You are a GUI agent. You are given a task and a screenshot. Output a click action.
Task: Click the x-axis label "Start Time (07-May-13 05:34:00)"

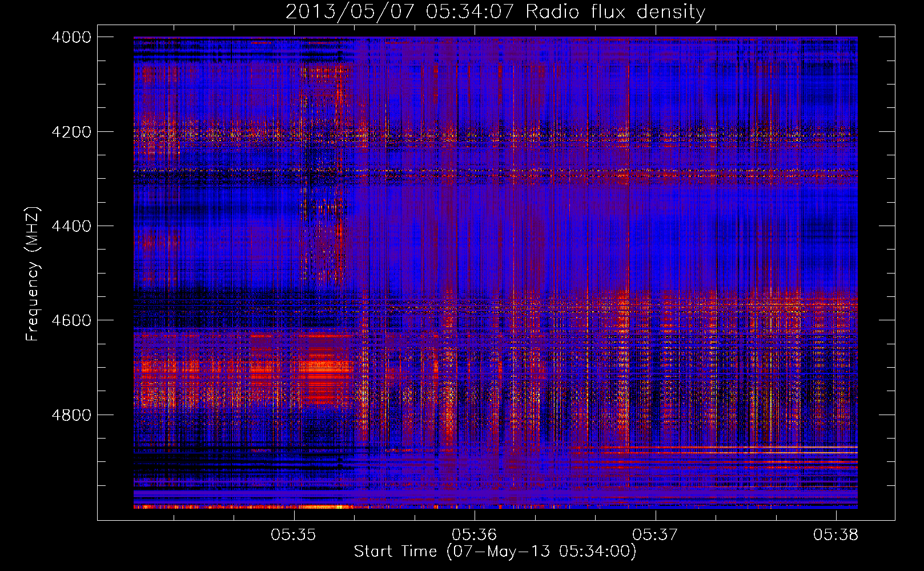coord(495,552)
